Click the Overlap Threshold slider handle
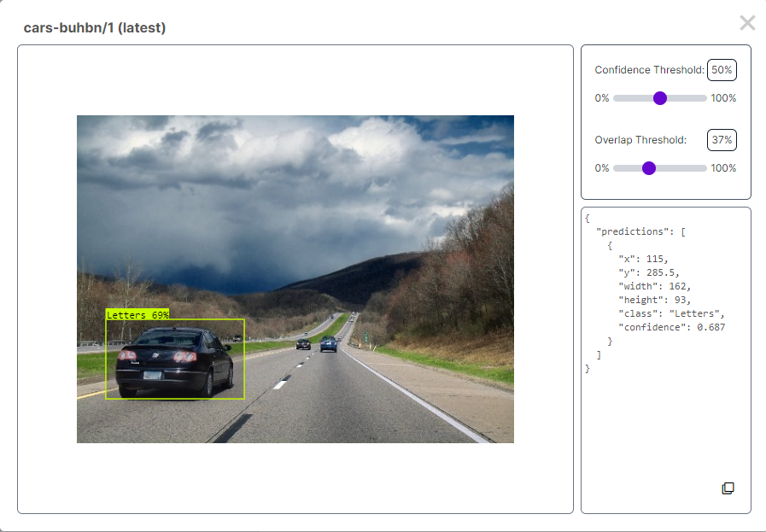The height and width of the screenshot is (532, 766). pyautogui.click(x=651, y=168)
